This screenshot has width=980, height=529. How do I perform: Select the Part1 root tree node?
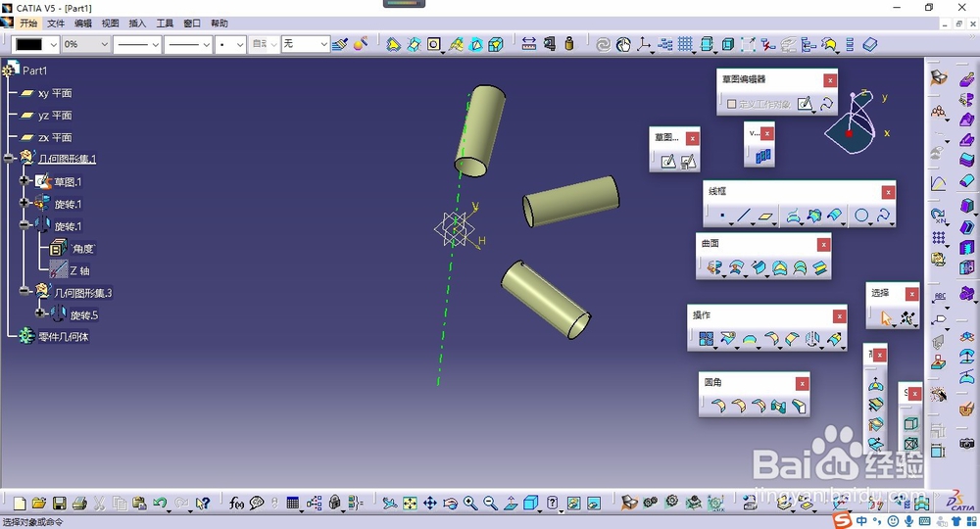click(35, 71)
